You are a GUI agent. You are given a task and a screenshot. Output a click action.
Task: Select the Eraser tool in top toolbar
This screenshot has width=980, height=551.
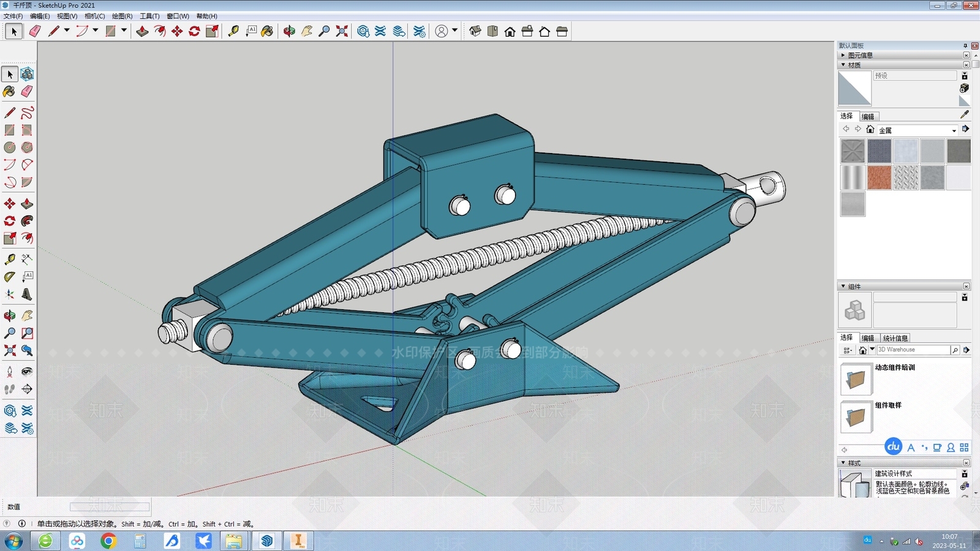click(x=35, y=31)
